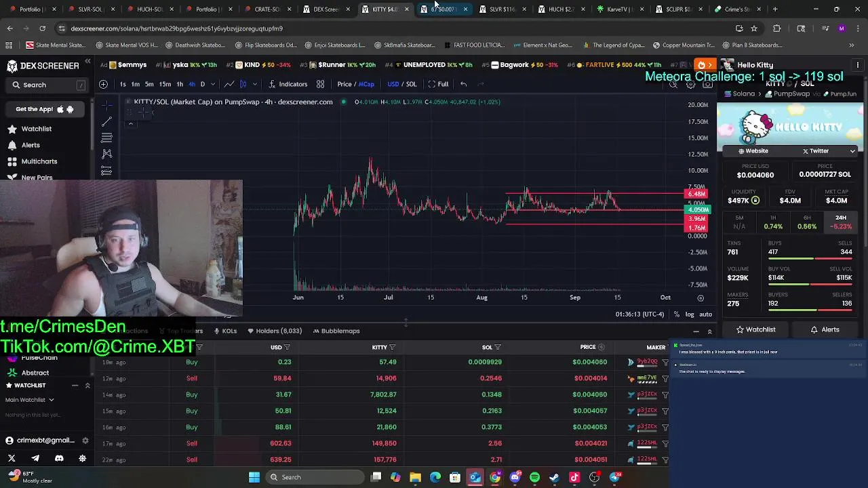Switch to the 1H stats tab
Screen dimensions: 868x488
(x=773, y=222)
